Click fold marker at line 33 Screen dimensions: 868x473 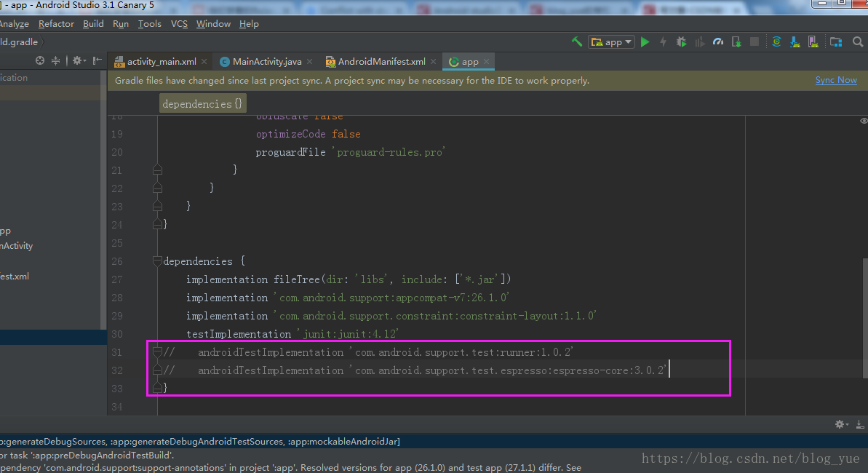tap(157, 389)
